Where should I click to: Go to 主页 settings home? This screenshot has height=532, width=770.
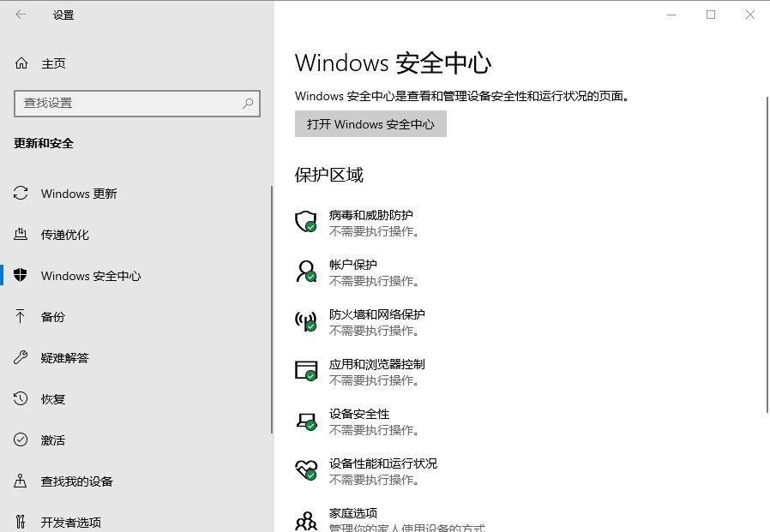53,63
